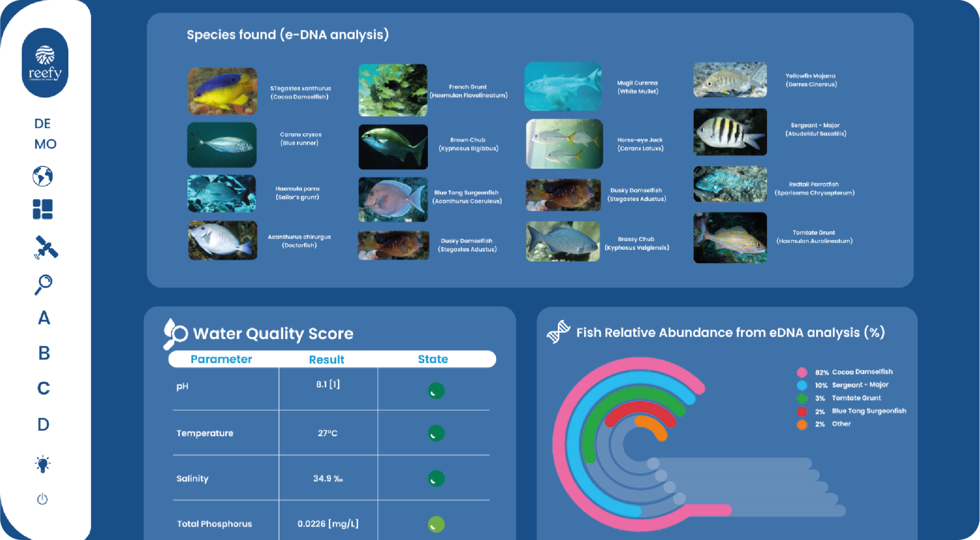This screenshot has width=980, height=540.
Task: Open the Yellowfin Mojarra photo
Action: (x=730, y=80)
